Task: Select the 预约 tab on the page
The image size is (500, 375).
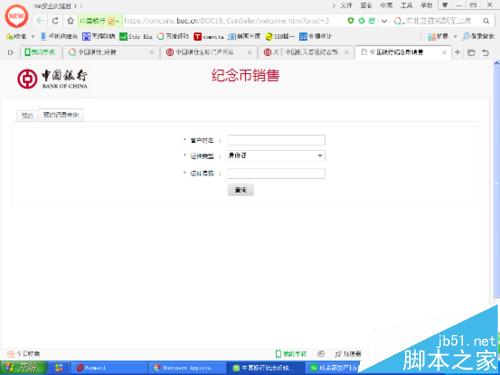Action: [x=27, y=115]
